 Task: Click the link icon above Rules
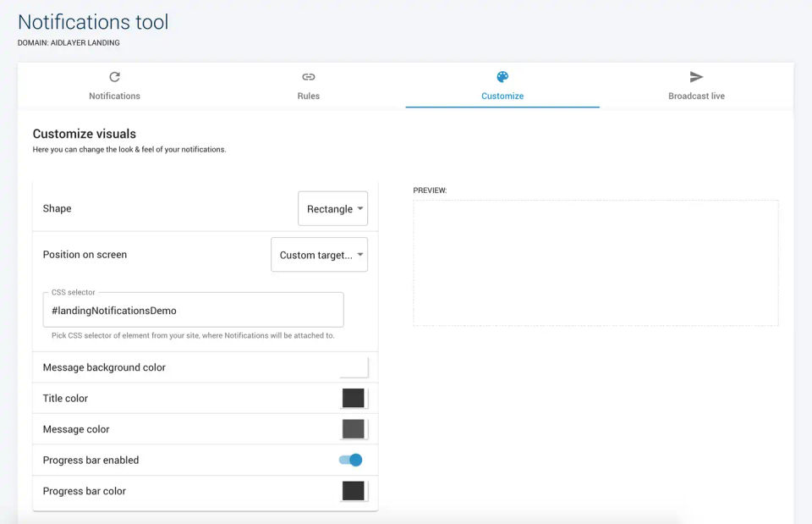pyautogui.click(x=309, y=77)
